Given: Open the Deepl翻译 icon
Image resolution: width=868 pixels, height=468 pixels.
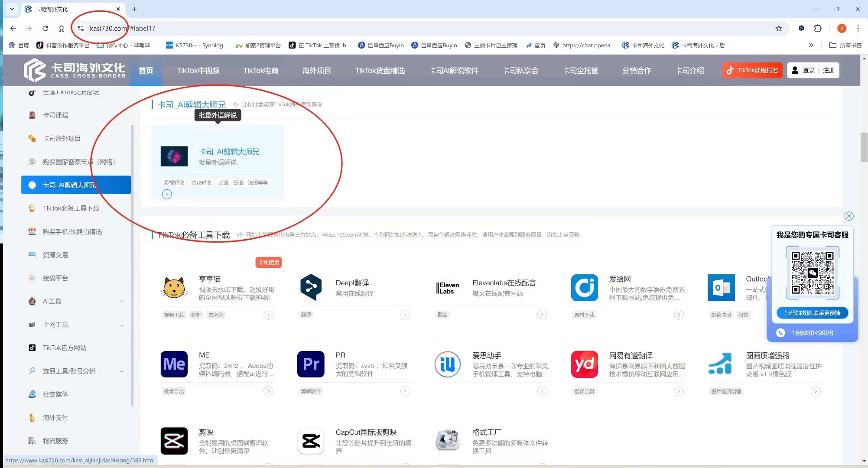Looking at the screenshot, I should pos(311,288).
